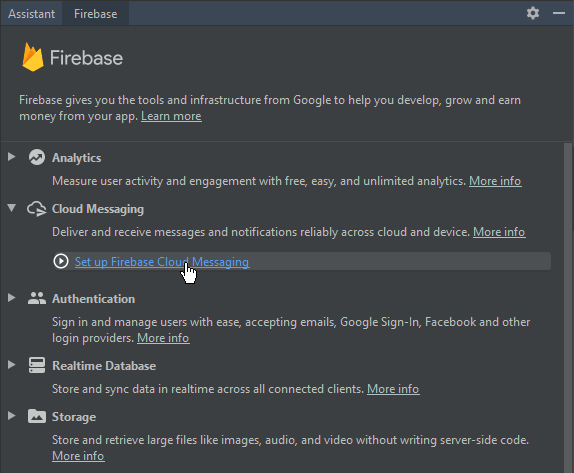This screenshot has height=473, width=574.
Task: Select the Cloud Messaging heading text
Action: click(x=98, y=209)
